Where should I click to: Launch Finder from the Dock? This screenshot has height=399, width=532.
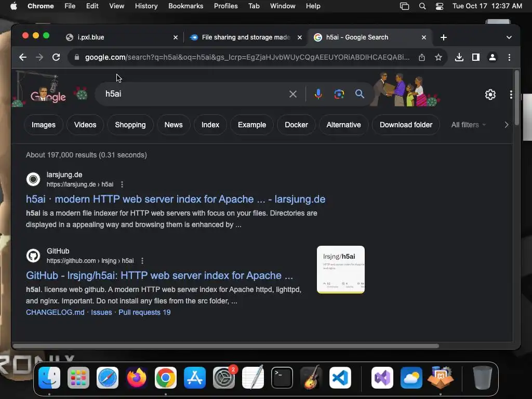click(x=49, y=378)
